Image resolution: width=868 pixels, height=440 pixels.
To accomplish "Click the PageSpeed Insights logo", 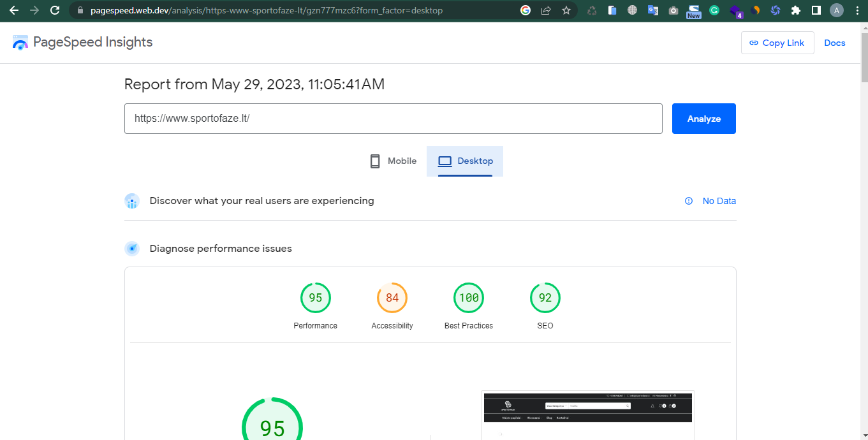I will [20, 43].
